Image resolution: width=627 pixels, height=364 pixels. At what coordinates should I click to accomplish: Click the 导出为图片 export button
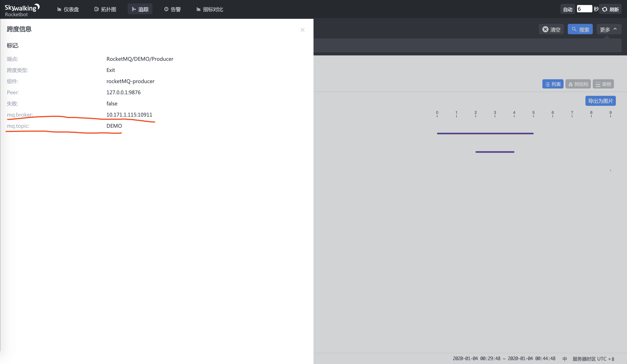[601, 101]
